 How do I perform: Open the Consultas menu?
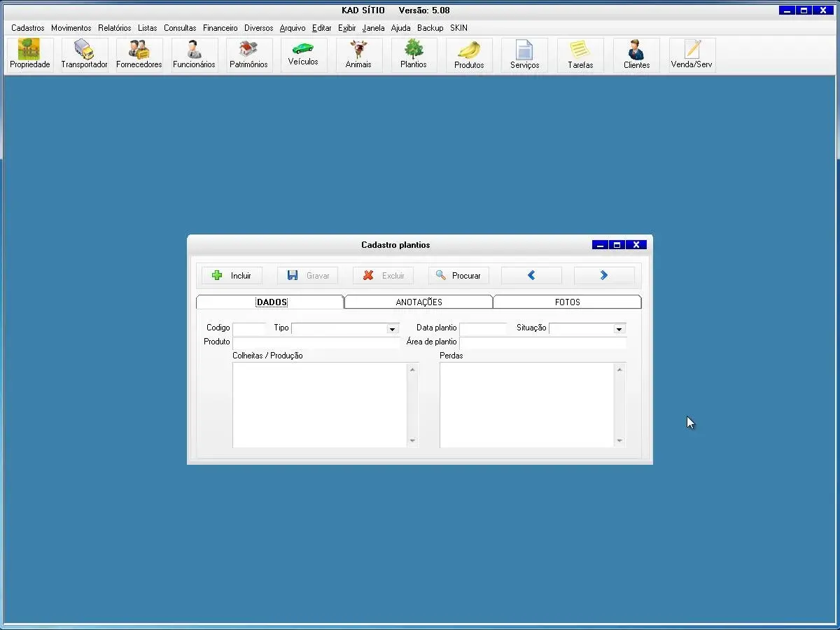pos(180,28)
